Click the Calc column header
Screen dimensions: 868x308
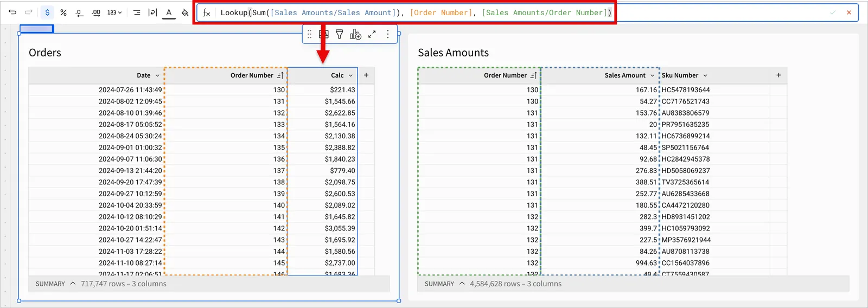tap(322, 75)
